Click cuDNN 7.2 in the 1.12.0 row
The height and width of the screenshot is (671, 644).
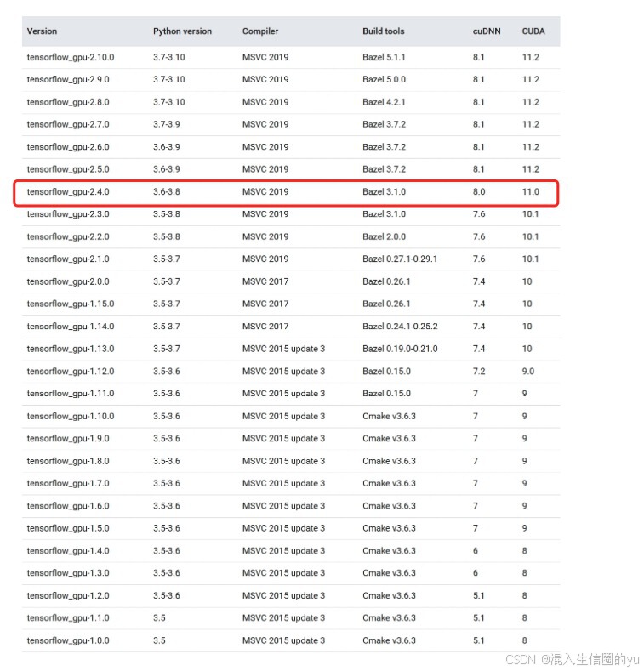point(479,372)
